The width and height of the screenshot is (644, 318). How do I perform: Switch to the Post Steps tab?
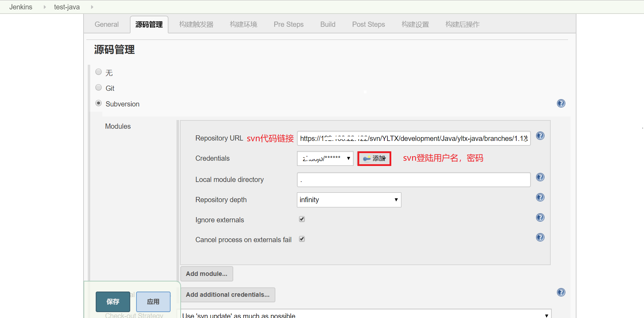(x=368, y=24)
